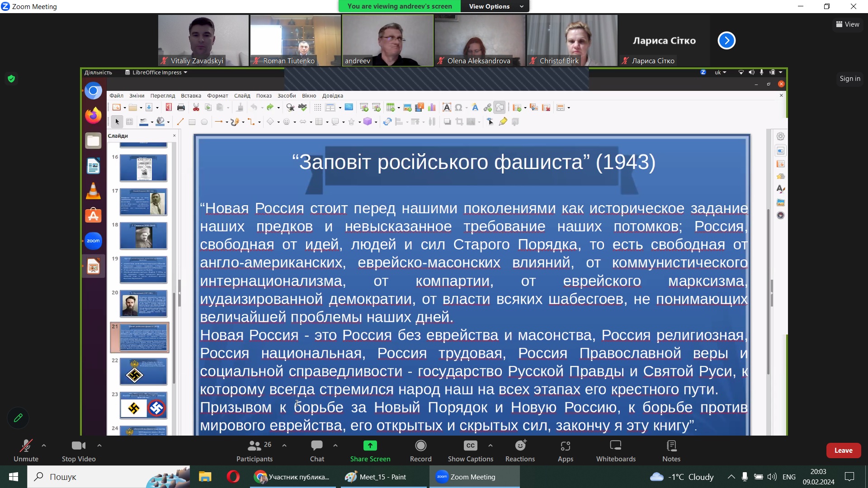Click Sign in on the right
Image resolution: width=868 pixels, height=488 pixels.
point(850,79)
